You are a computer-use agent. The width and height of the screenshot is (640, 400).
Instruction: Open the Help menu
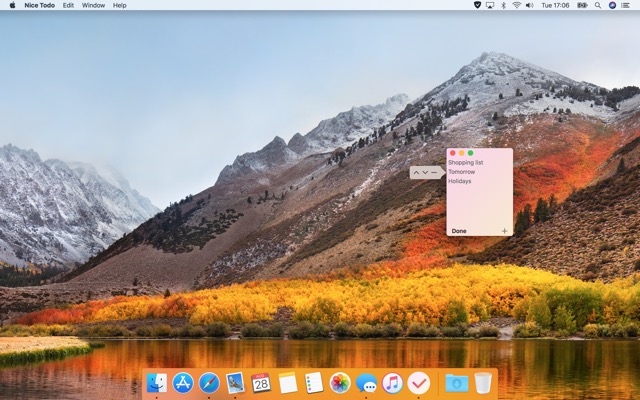(120, 5)
